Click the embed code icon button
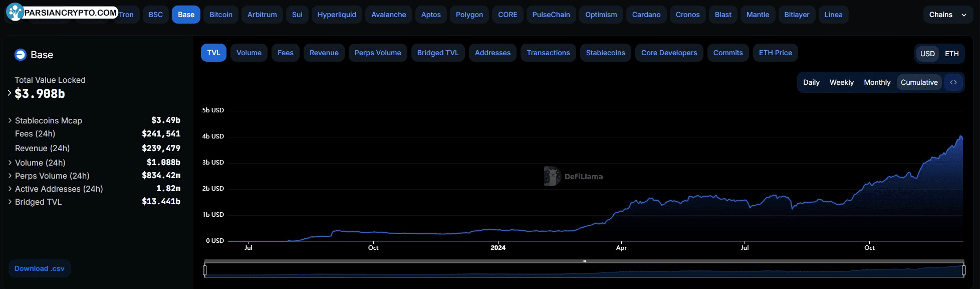980x289 pixels. (953, 82)
